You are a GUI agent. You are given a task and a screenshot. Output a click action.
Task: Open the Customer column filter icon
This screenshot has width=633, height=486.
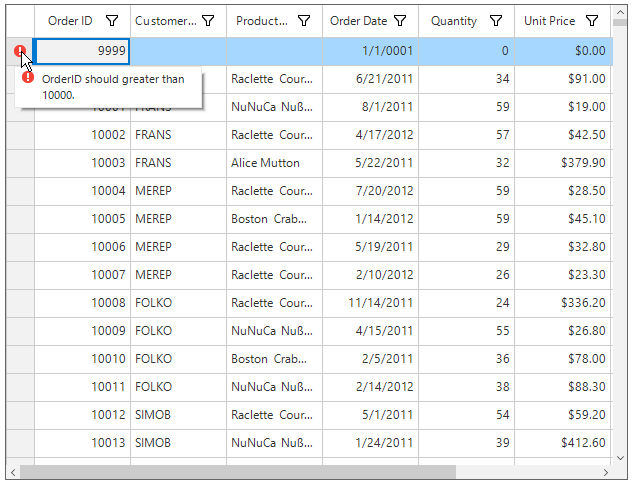(x=208, y=21)
